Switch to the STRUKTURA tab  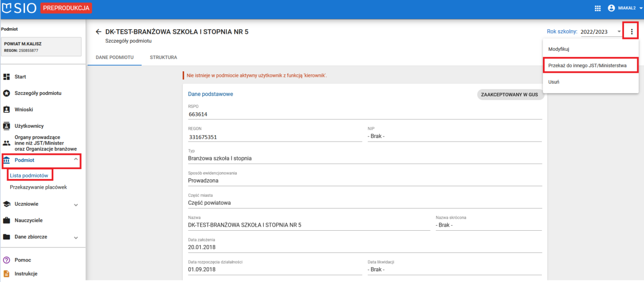(x=163, y=57)
